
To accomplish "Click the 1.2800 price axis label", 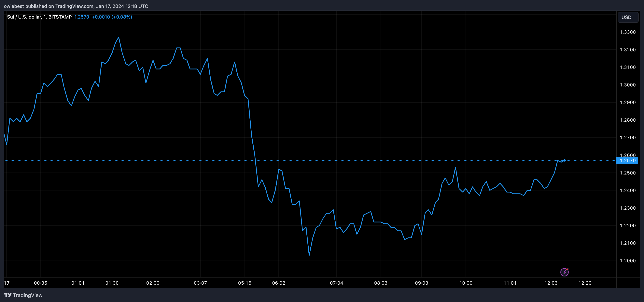I will (627, 120).
